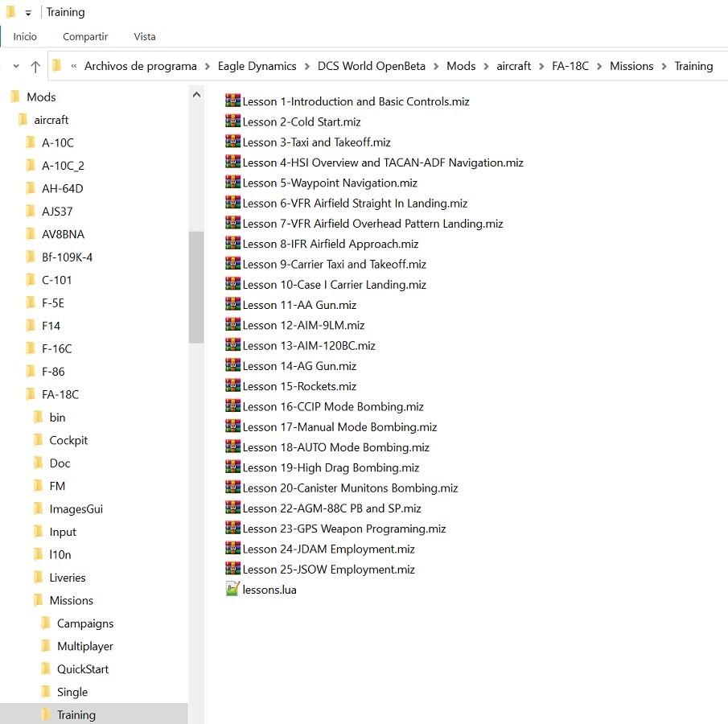Viewport: 728px width, 724px height.
Task: Open recent locations dropdown arrow
Action: coord(16,67)
